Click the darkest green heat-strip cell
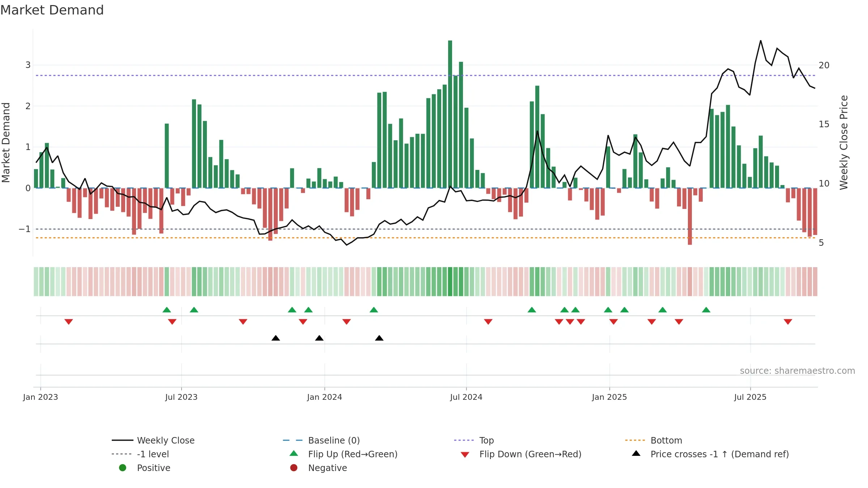 pyautogui.click(x=450, y=282)
